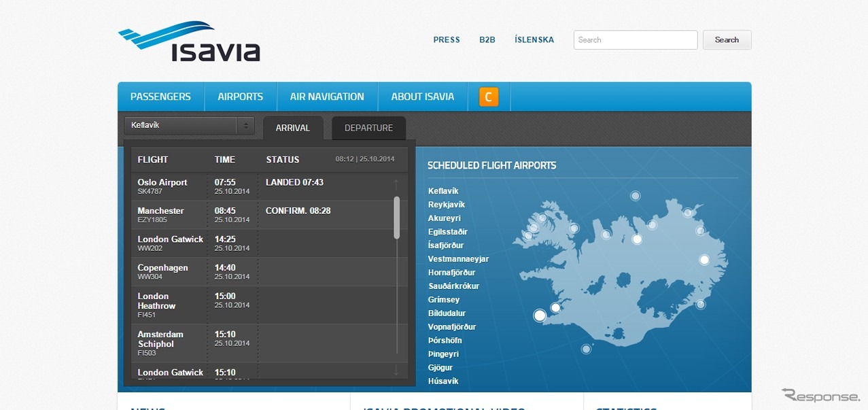Click the 08:12 | 25.10.2014 timestamp

coord(365,159)
